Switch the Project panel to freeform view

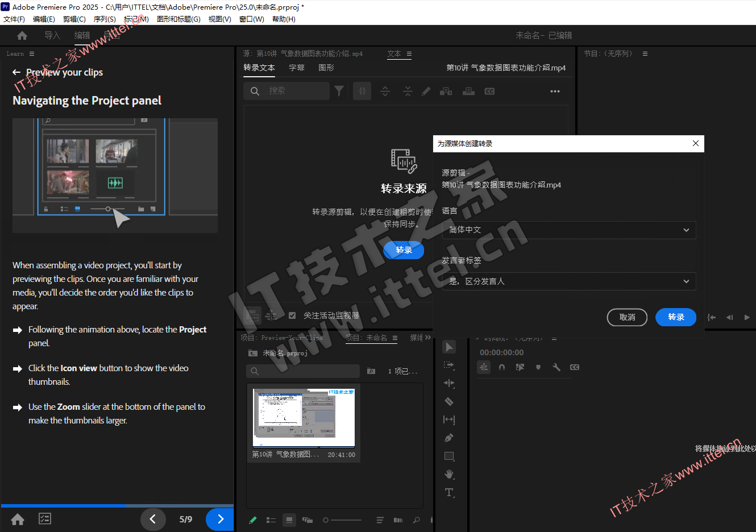pos(308,520)
